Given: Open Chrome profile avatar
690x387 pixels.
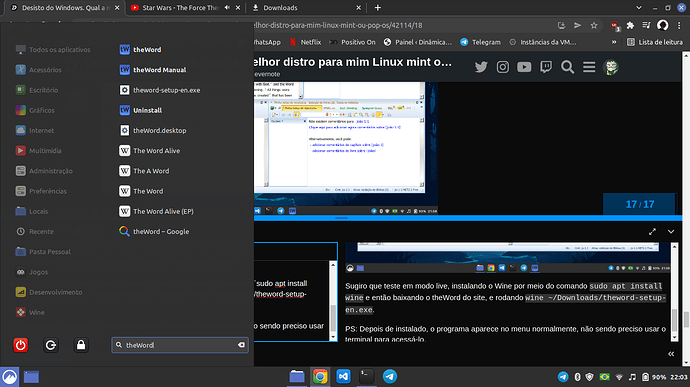Looking at the screenshot, I should point(663,26).
